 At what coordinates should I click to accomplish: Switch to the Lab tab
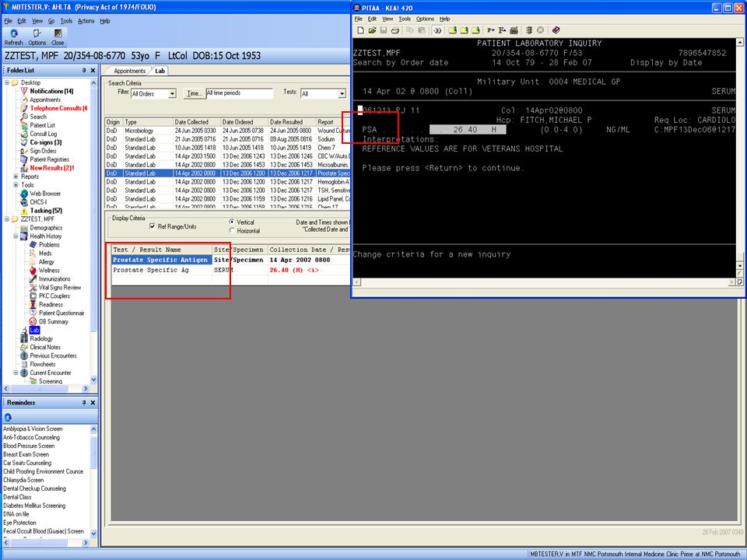(x=160, y=71)
